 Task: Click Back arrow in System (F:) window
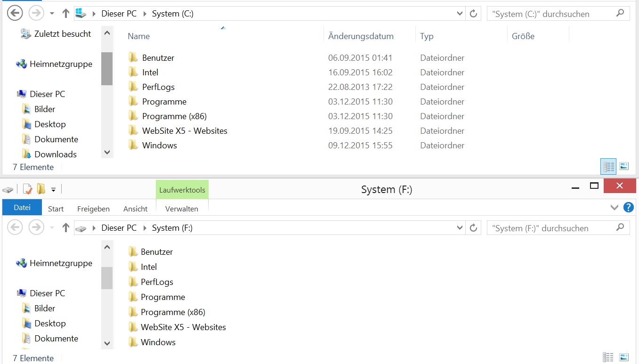pos(15,228)
